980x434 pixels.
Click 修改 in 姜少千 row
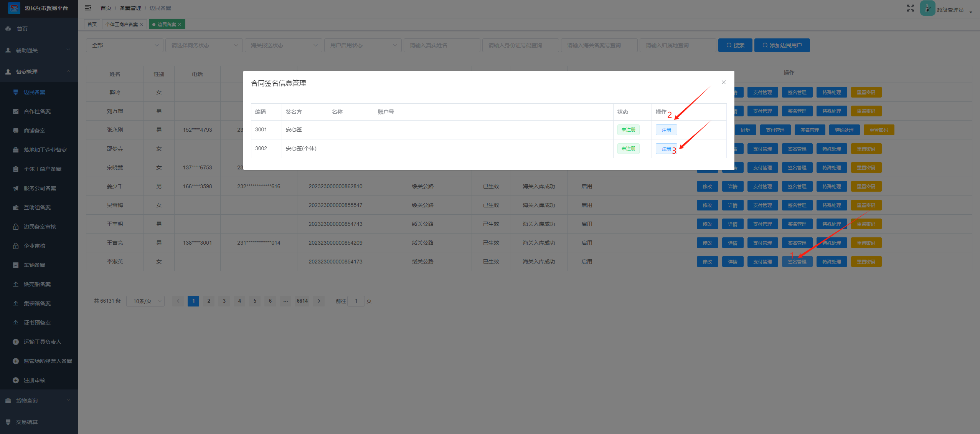(x=708, y=187)
